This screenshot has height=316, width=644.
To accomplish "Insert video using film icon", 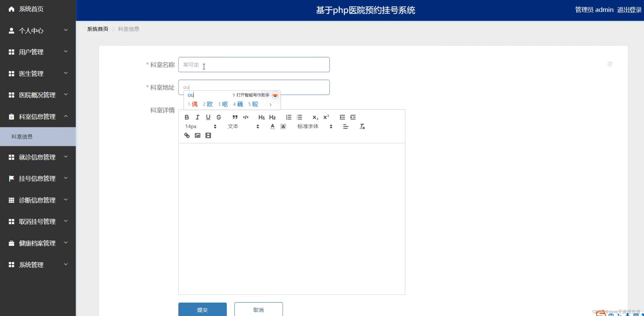I will click(x=208, y=135).
